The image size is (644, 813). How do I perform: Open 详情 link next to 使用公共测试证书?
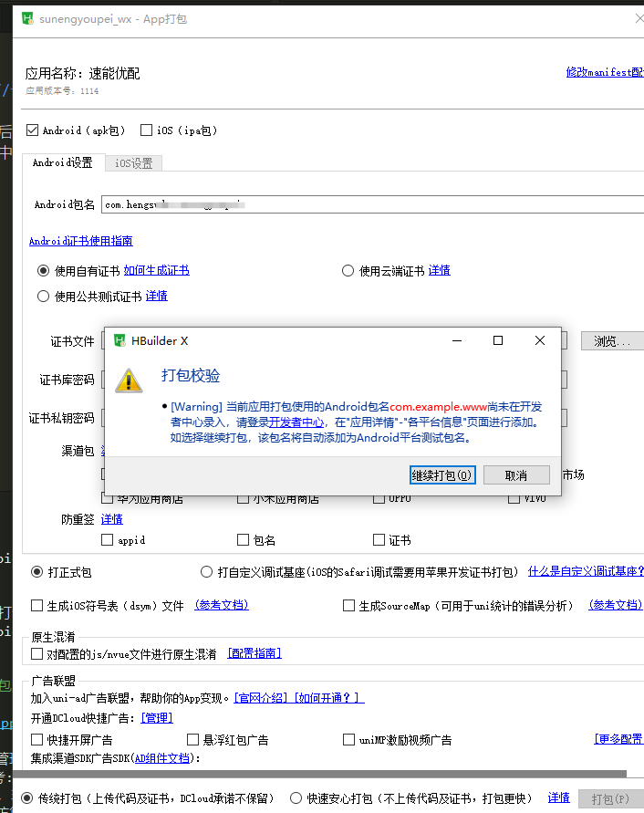[x=157, y=296]
